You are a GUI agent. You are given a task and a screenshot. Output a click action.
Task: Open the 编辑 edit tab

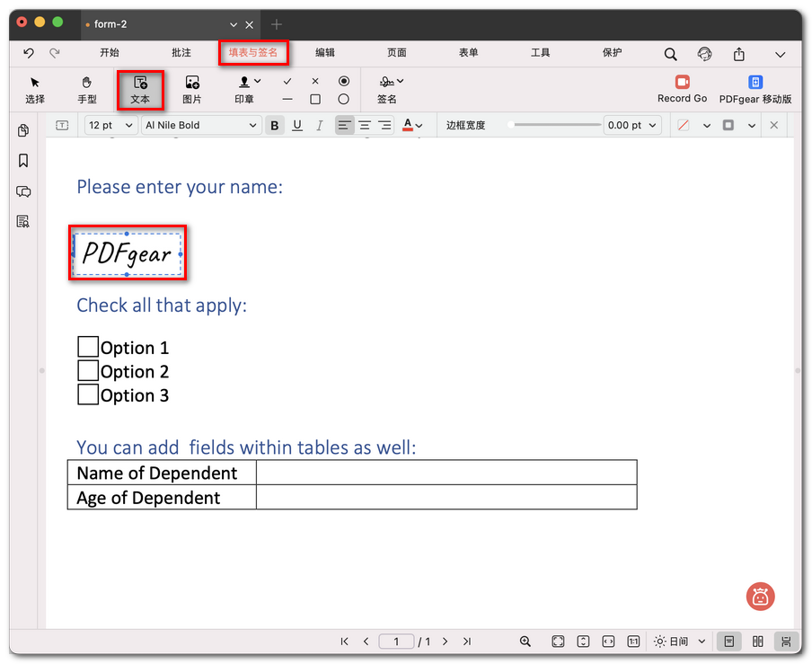(325, 53)
